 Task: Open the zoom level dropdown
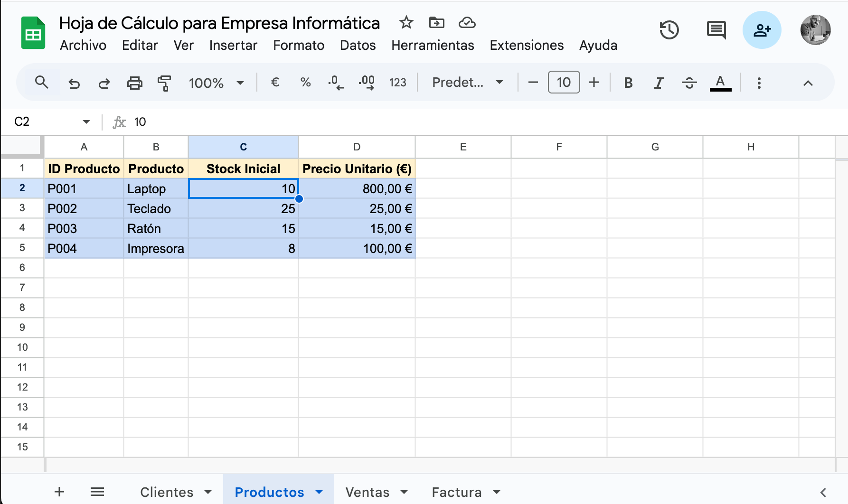[216, 82]
